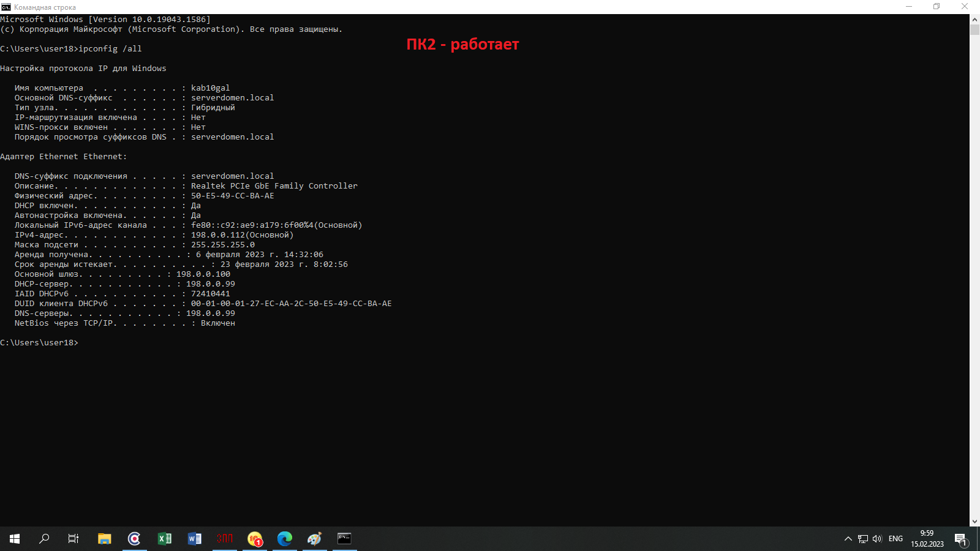Click 'Гибридный' node type value

point(213,108)
